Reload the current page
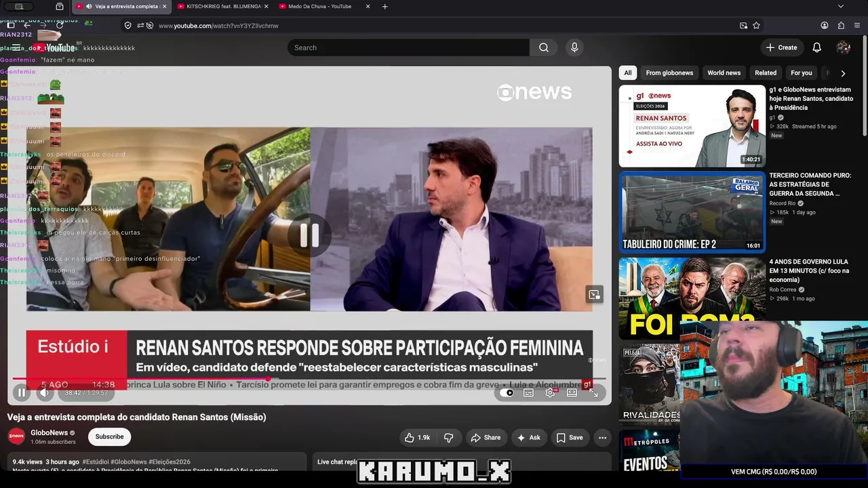Image resolution: width=868 pixels, height=488 pixels. [60, 26]
